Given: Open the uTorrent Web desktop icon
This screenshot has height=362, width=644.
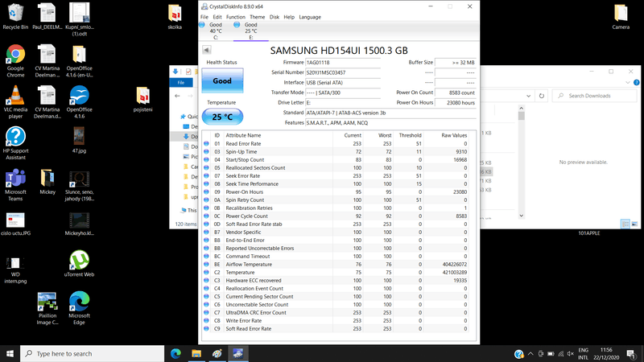Looking at the screenshot, I should [79, 264].
